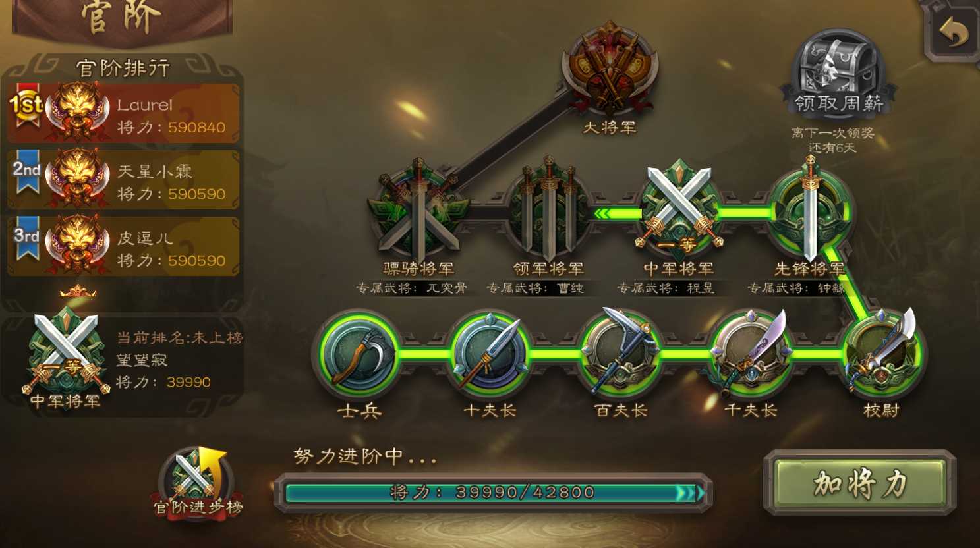Select the 十夫长 dagger rank icon
The image size is (980, 548).
click(490, 354)
